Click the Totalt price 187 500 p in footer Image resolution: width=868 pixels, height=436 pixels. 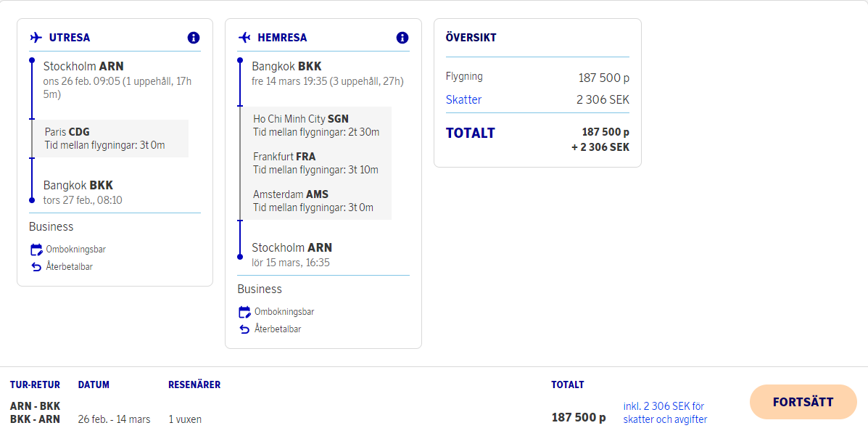[x=579, y=418]
